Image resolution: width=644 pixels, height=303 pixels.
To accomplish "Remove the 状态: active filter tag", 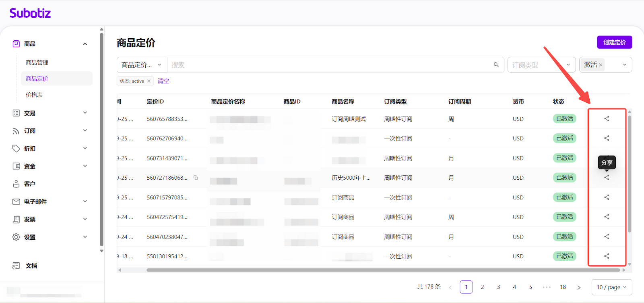I will (x=149, y=81).
